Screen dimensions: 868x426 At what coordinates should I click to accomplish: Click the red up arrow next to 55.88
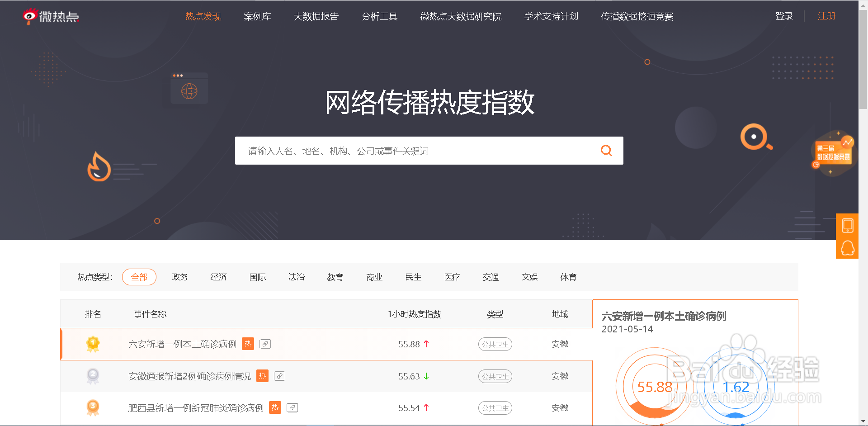pyautogui.click(x=426, y=344)
